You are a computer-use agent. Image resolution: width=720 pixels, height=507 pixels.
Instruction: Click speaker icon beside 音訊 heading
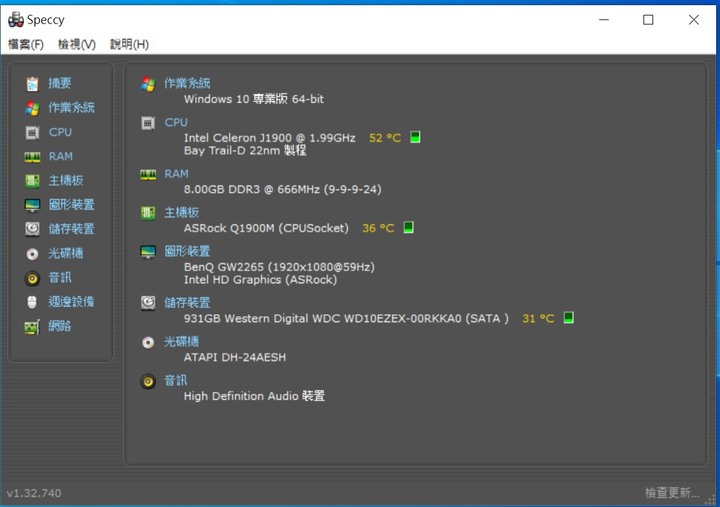(148, 381)
